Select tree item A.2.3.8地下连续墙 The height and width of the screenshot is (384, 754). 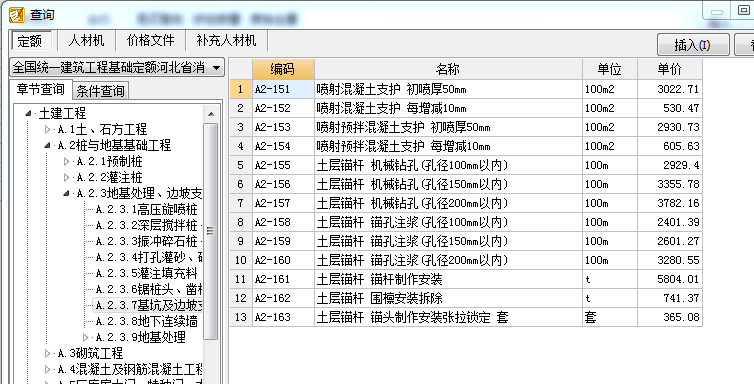146,322
